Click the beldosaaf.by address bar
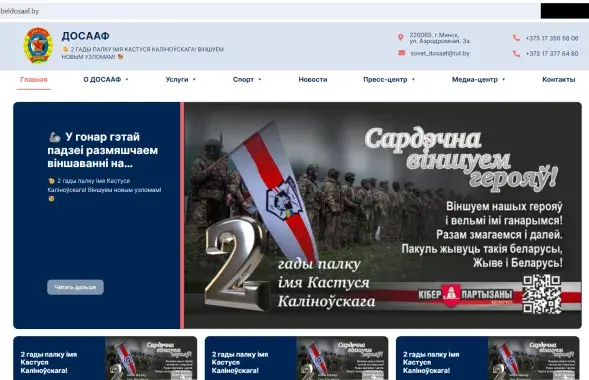 tap(270, 11)
